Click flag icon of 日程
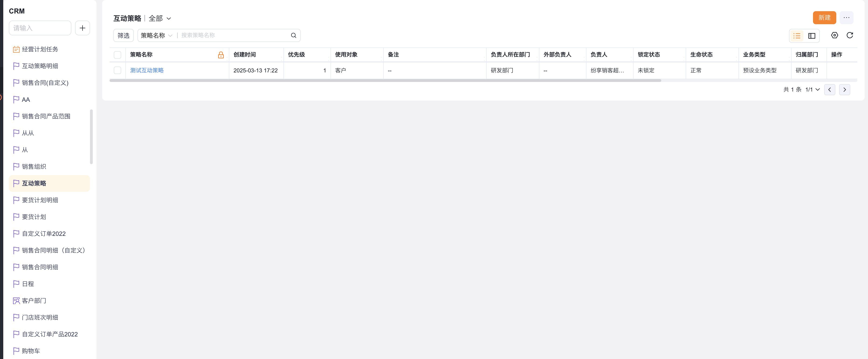This screenshot has width=868, height=359. pos(16,284)
